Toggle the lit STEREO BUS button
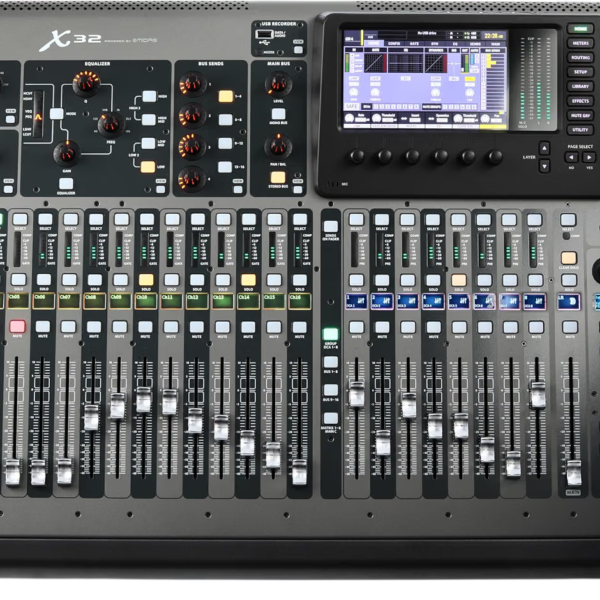 pyautogui.click(x=278, y=177)
